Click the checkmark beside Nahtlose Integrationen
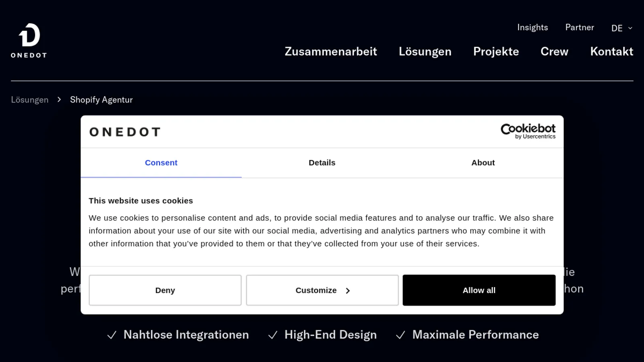This screenshot has height=362, width=644. pyautogui.click(x=112, y=335)
